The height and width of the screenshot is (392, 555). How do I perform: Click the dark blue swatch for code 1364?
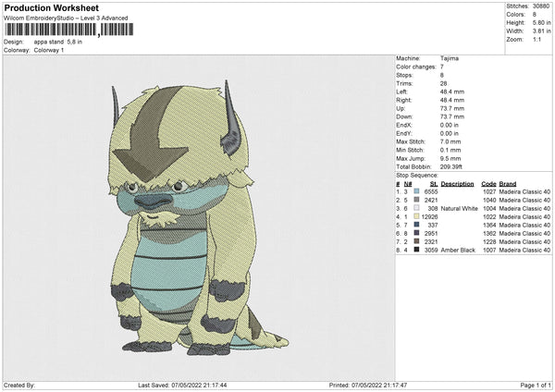coord(416,225)
